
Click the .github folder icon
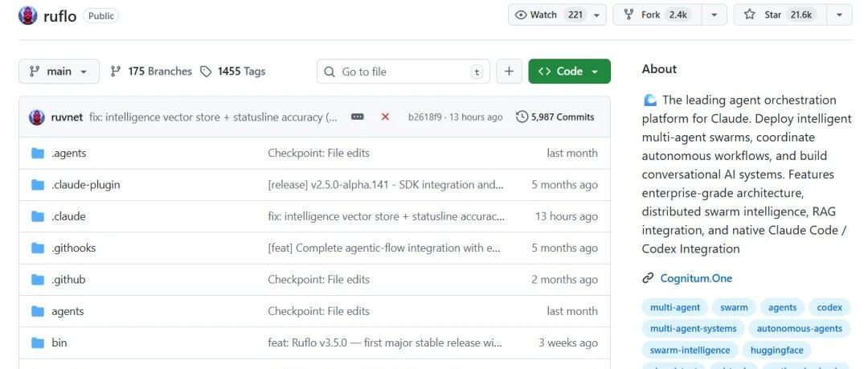pyautogui.click(x=38, y=280)
